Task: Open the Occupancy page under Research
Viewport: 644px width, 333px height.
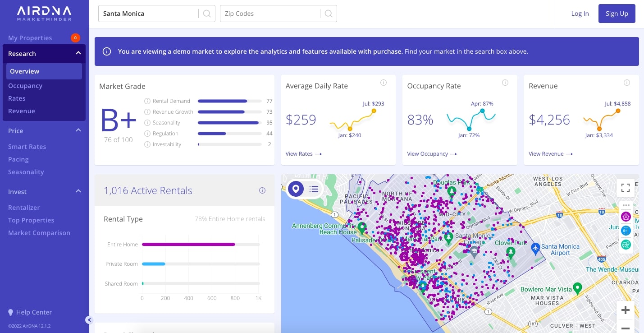Action: coord(25,85)
